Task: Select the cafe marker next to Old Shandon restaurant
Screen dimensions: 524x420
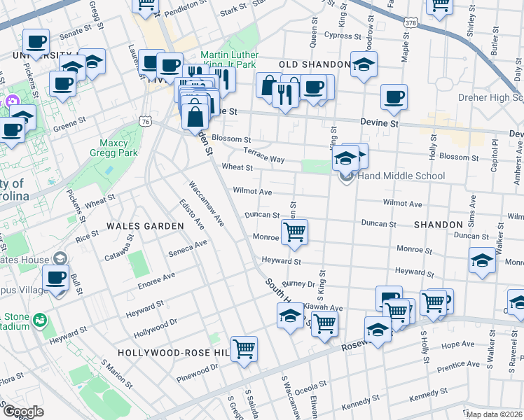Action: (313, 88)
